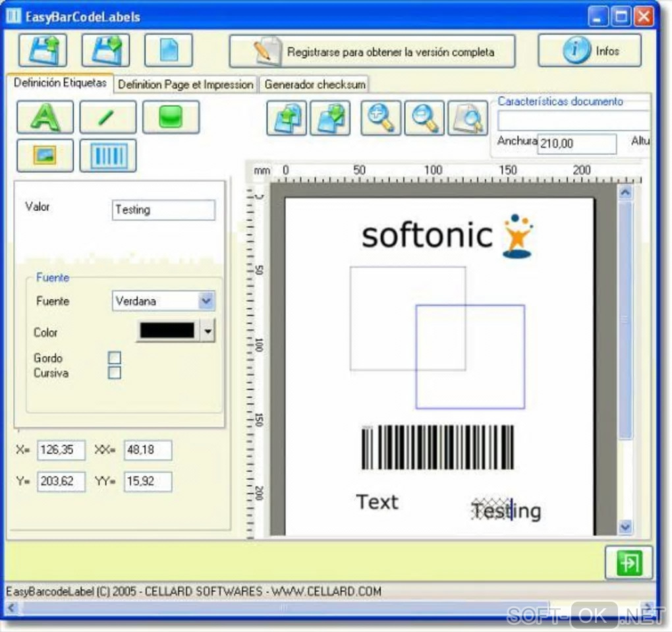Zoom out with the minus magnifier
Screen dimensions: 672x632
coord(424,119)
